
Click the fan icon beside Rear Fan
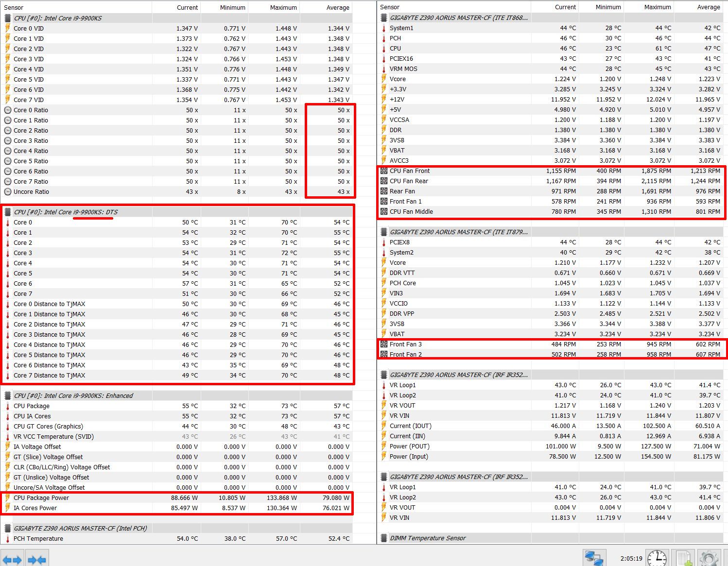(x=384, y=191)
